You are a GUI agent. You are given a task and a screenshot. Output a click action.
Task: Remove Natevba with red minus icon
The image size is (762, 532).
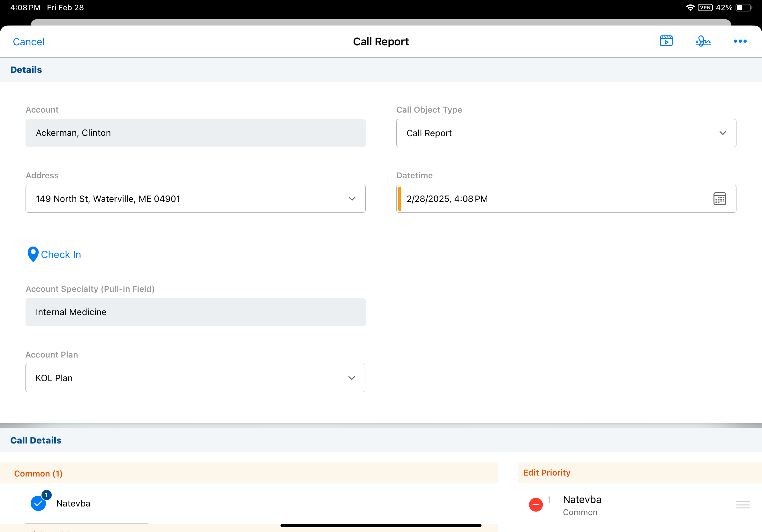coord(536,505)
